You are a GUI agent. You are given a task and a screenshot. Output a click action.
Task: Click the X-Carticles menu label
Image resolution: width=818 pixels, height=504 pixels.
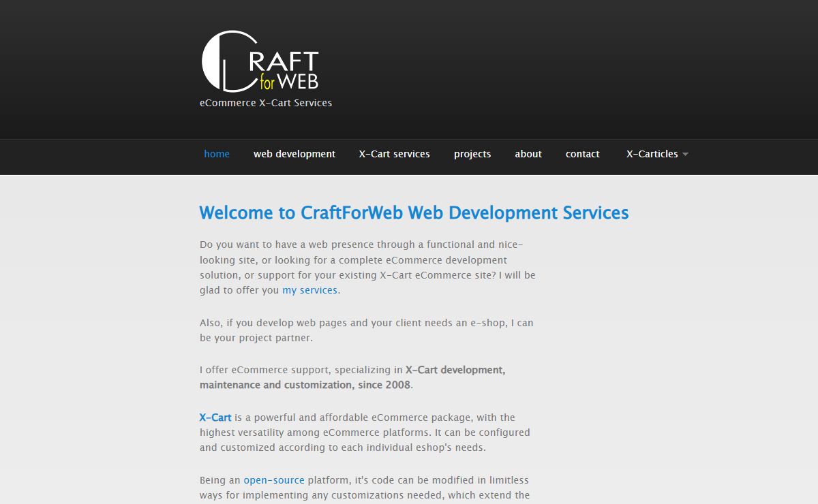[652, 154]
